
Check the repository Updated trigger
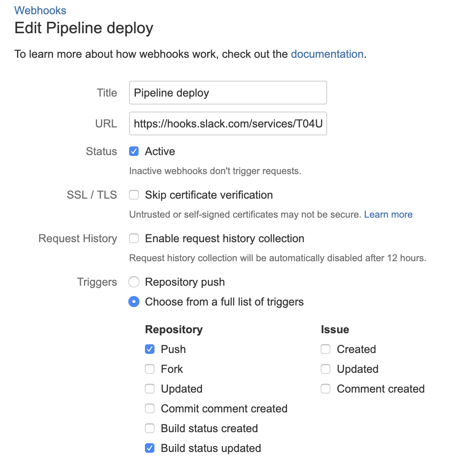point(150,389)
